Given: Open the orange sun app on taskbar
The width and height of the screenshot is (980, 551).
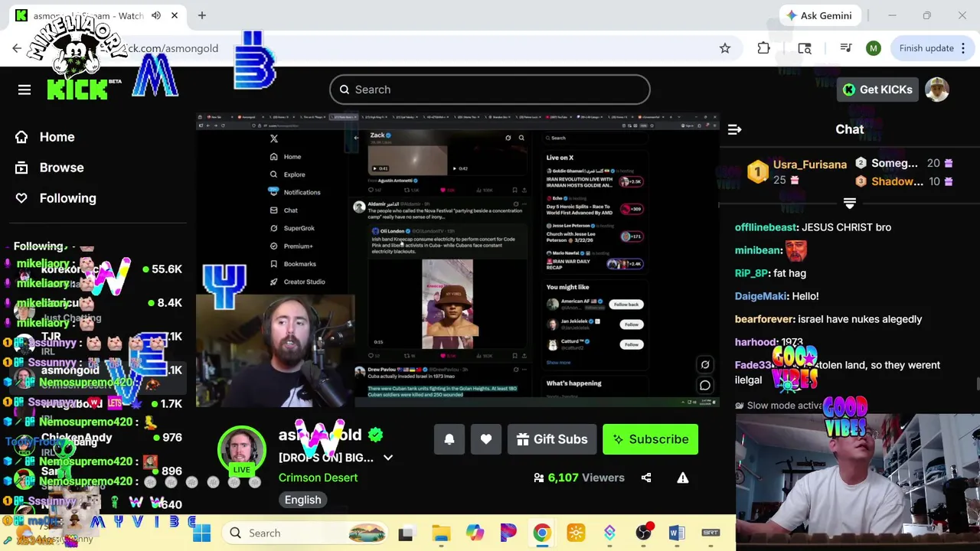Looking at the screenshot, I should click(x=576, y=533).
